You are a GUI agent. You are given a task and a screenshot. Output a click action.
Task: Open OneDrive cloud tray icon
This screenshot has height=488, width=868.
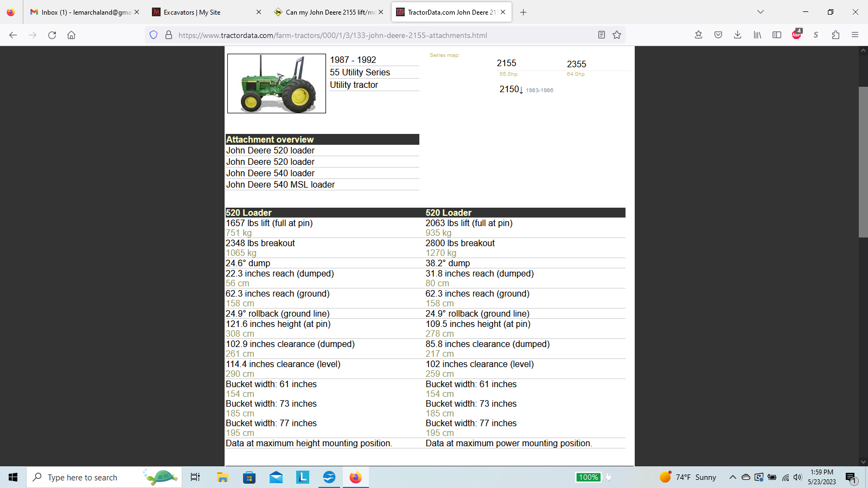tap(746, 477)
